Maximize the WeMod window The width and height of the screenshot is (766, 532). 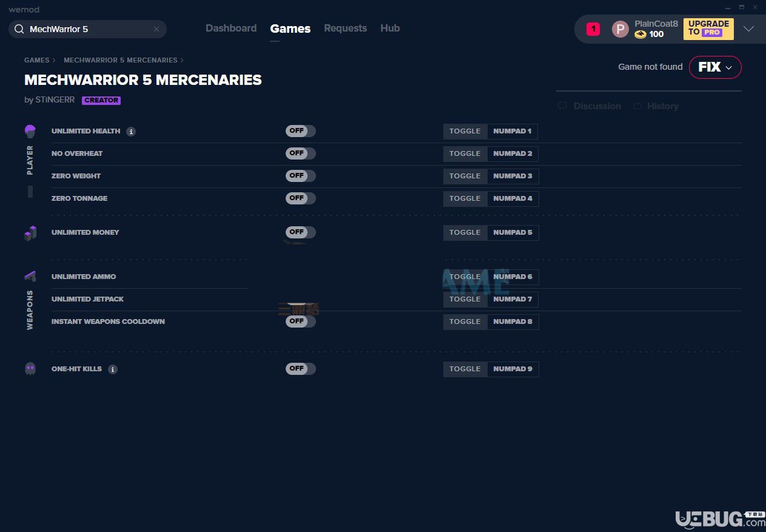click(742, 7)
